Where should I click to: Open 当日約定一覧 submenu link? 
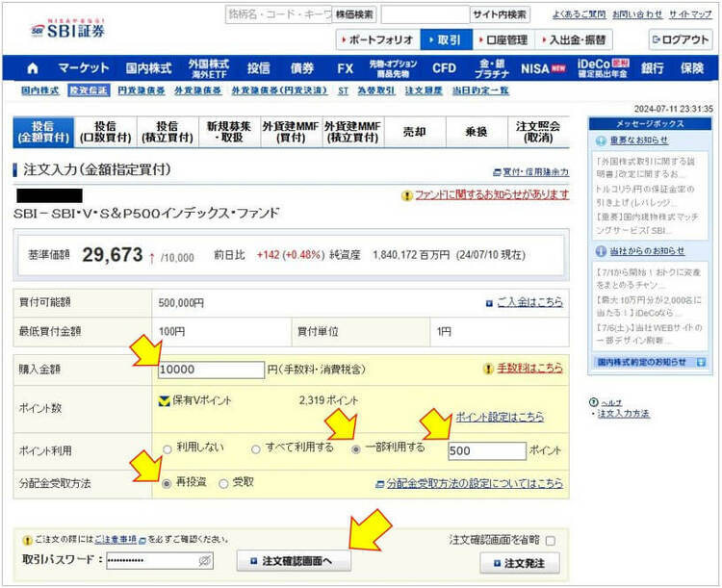(x=480, y=90)
